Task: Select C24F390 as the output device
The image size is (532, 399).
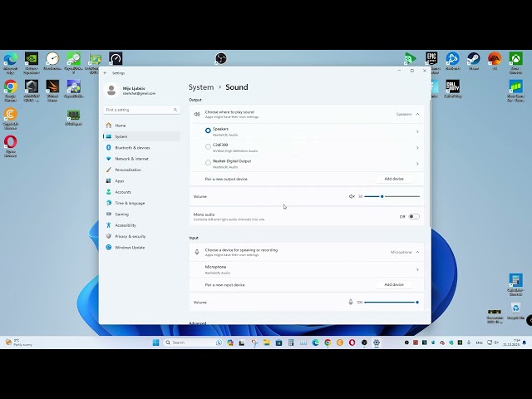Action: pyautogui.click(x=208, y=146)
